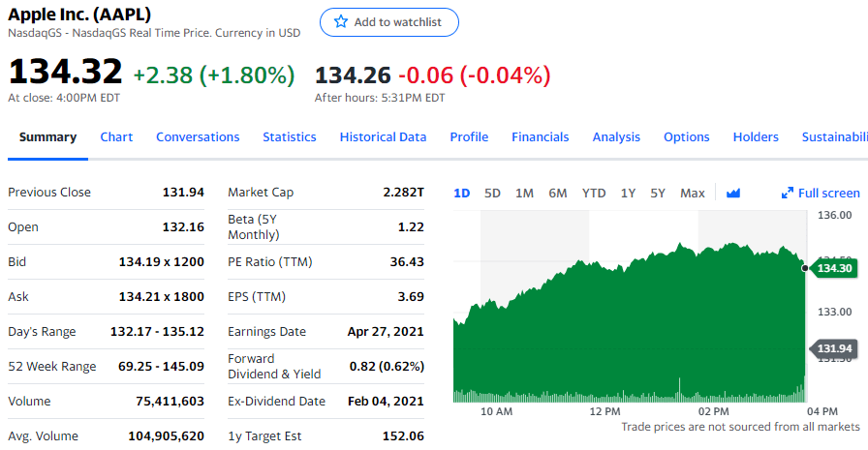View the Profile tab
868x450 pixels.
click(x=469, y=137)
